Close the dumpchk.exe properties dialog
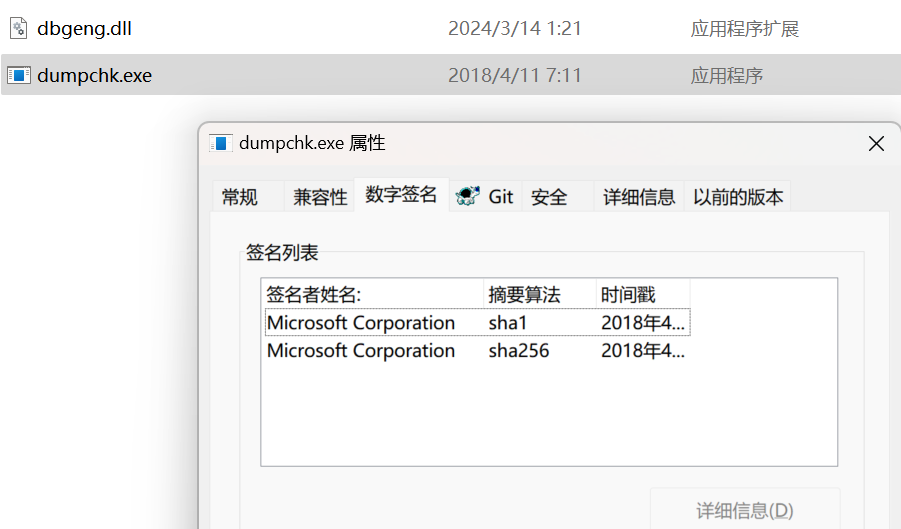Screen dimensions: 901x529 (876, 144)
